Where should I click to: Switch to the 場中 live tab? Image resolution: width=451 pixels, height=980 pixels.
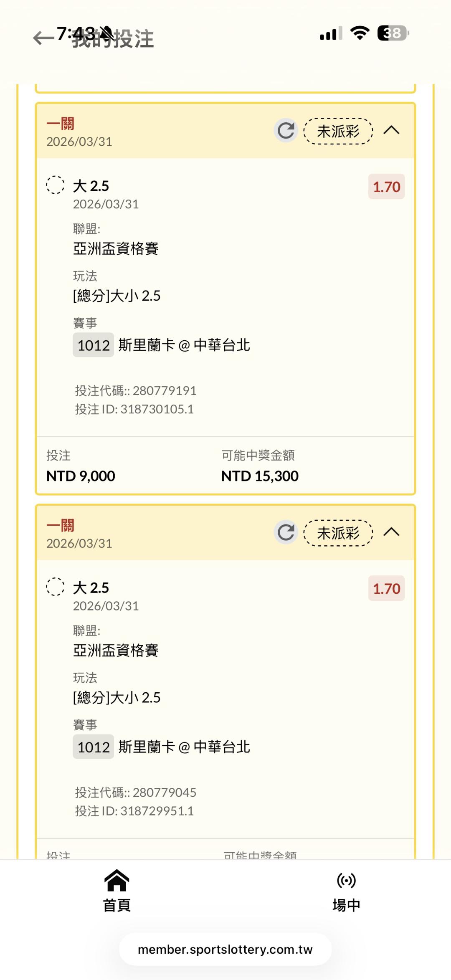coord(346,905)
